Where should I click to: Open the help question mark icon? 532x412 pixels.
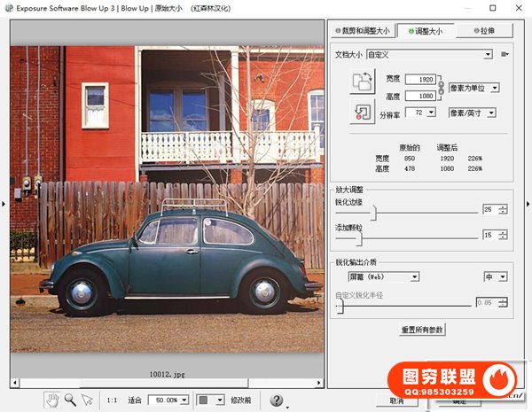tap(277, 400)
